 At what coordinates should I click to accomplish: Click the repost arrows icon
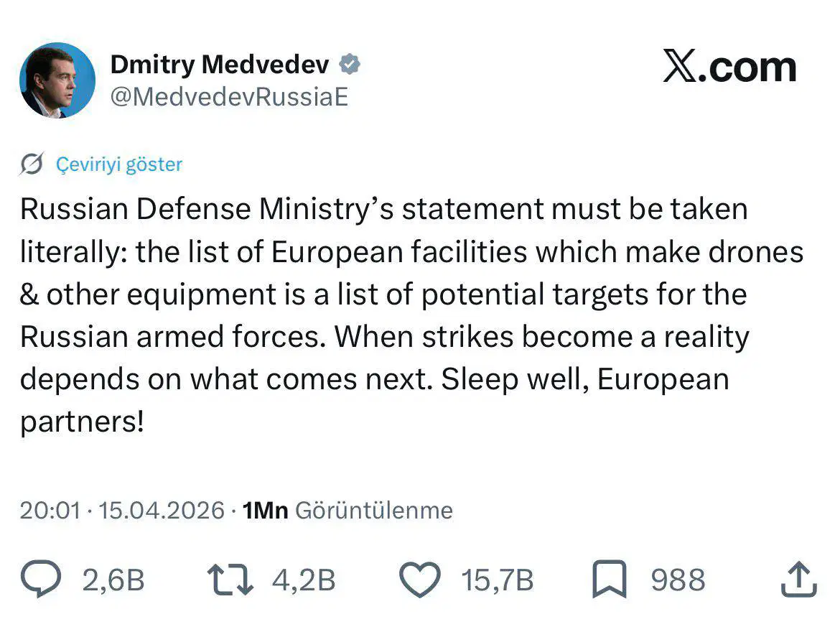[x=229, y=580]
